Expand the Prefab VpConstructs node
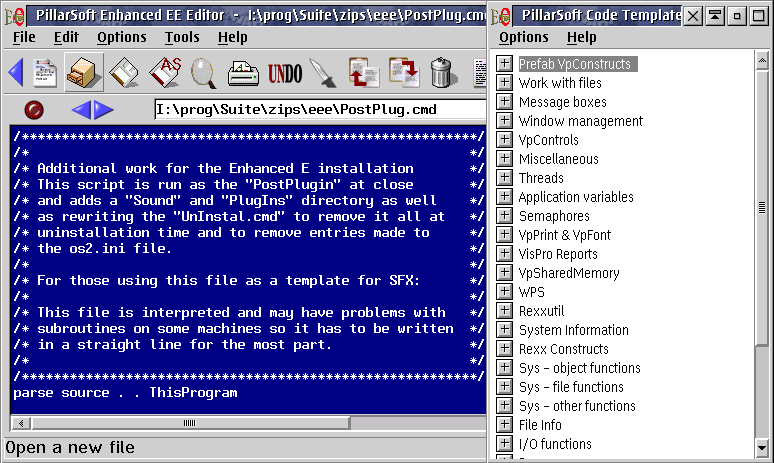774x463 pixels. [504, 63]
